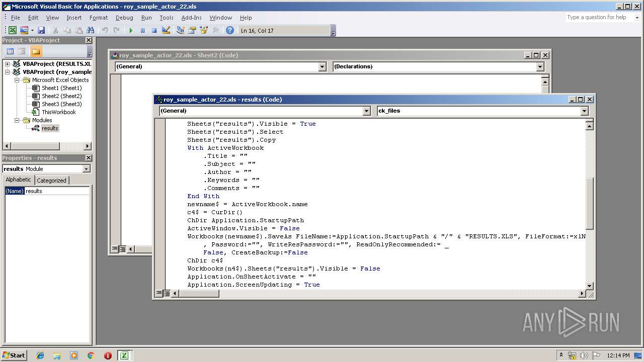644x362 pixels.
Task: Select ThisWorkbook in project tree
Action: coord(58,112)
